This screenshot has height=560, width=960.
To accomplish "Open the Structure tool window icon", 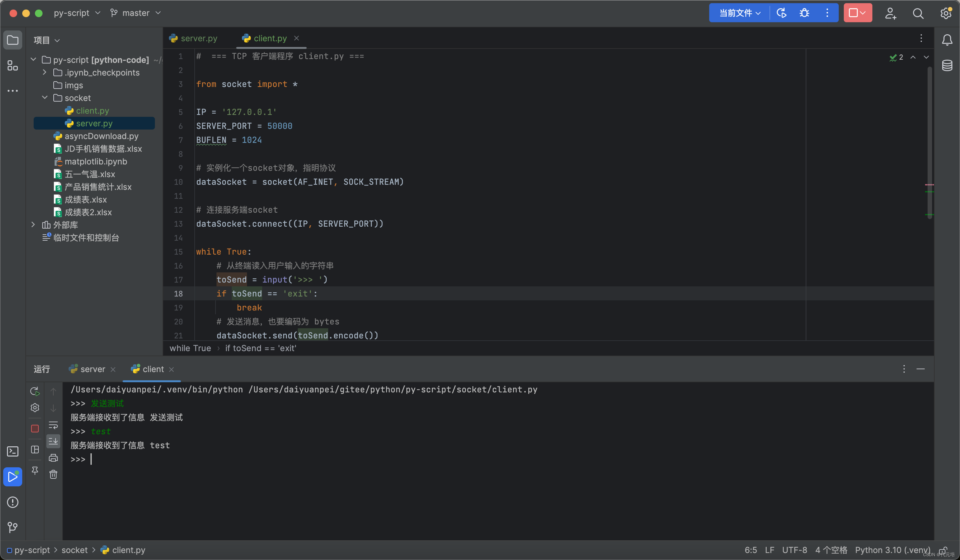I will 13,65.
